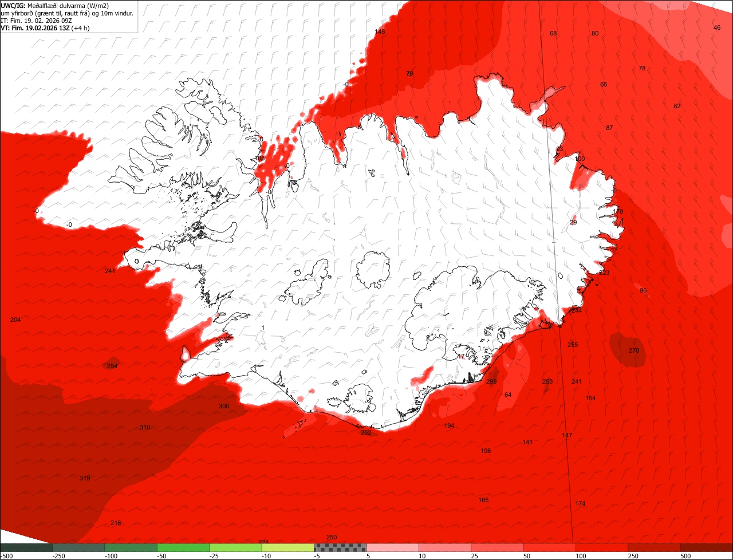Click the map value '253' south of the southeast coast
The image size is (733, 560).
[547, 381]
